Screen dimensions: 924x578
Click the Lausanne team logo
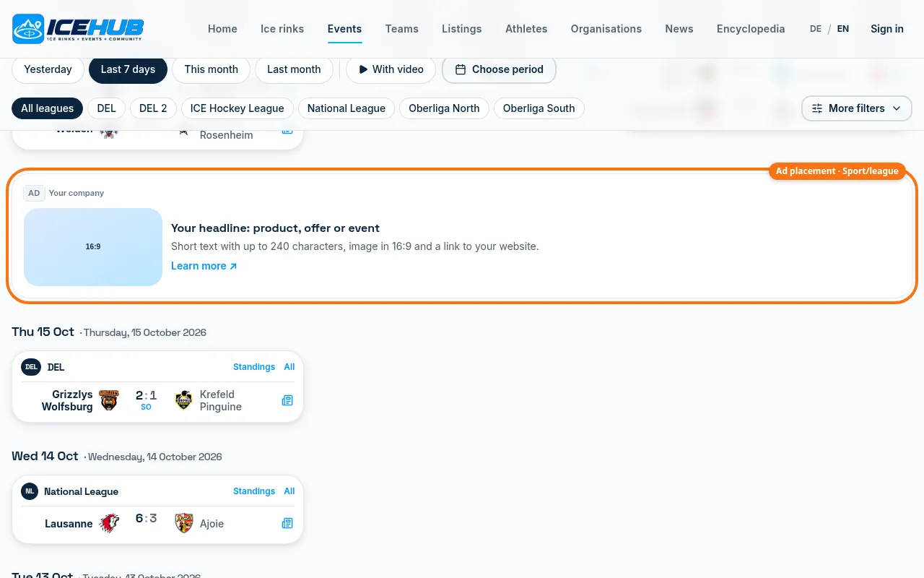pyautogui.click(x=109, y=523)
